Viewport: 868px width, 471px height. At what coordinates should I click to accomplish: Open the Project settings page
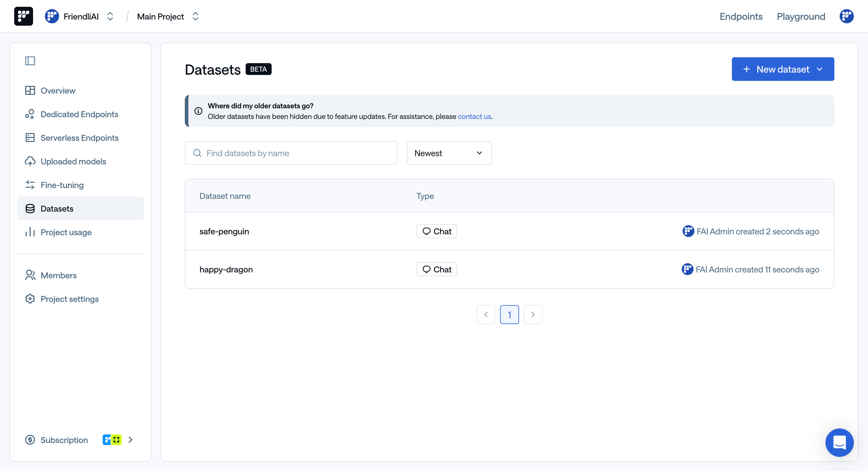pyautogui.click(x=69, y=299)
